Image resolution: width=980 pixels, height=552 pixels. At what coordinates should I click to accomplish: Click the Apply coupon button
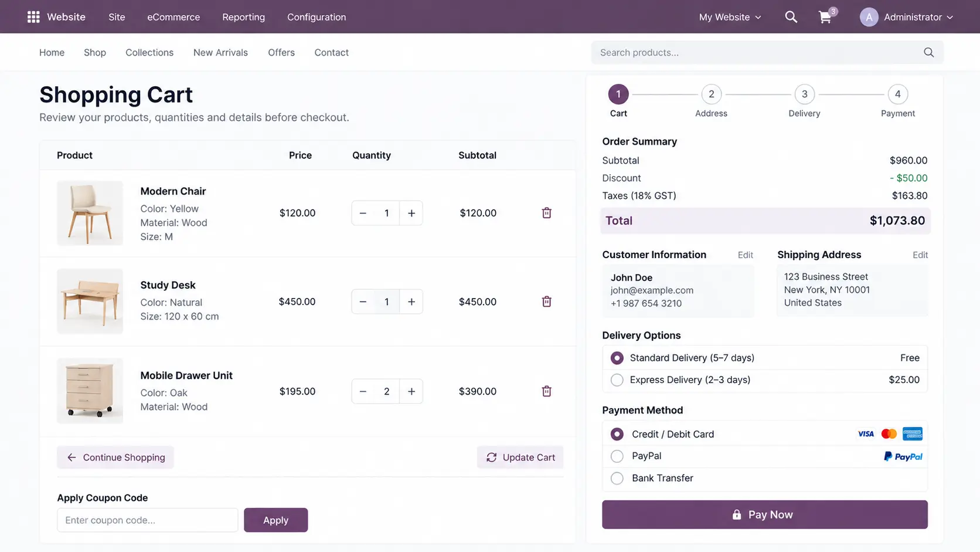click(x=275, y=520)
